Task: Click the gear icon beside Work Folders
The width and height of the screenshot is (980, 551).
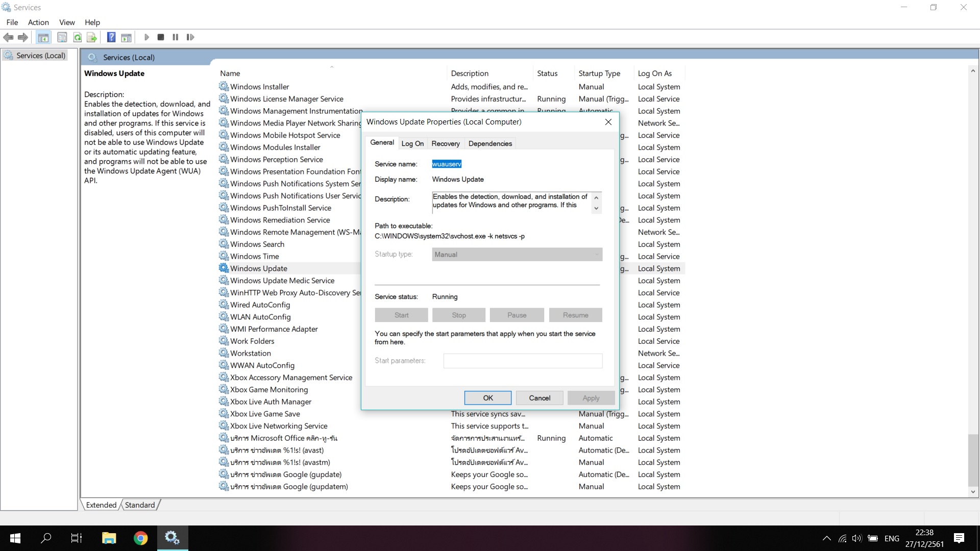Action: point(224,341)
